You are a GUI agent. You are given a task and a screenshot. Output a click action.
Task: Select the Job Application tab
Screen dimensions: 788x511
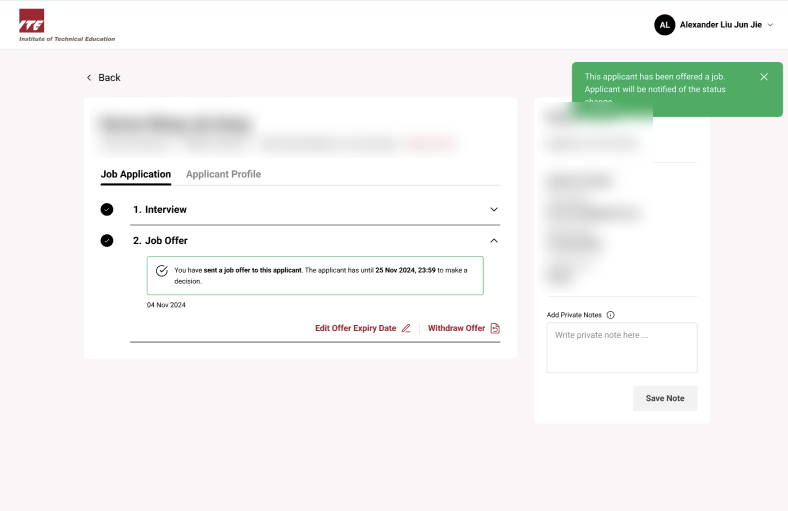136,174
